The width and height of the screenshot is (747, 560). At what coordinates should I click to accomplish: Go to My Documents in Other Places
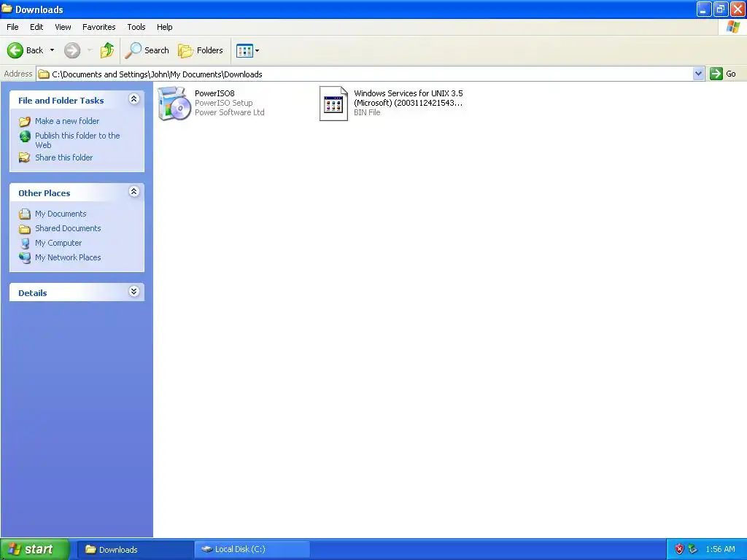[x=61, y=214]
